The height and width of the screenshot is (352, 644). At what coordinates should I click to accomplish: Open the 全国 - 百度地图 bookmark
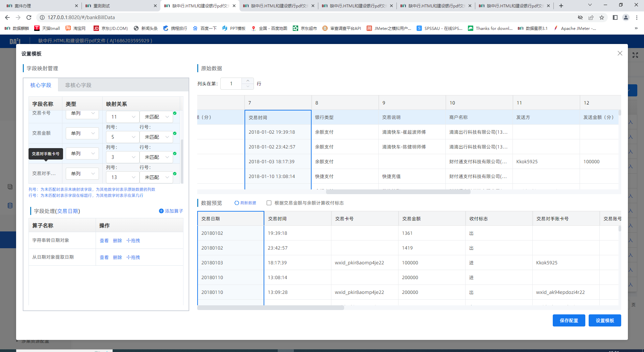(269, 28)
